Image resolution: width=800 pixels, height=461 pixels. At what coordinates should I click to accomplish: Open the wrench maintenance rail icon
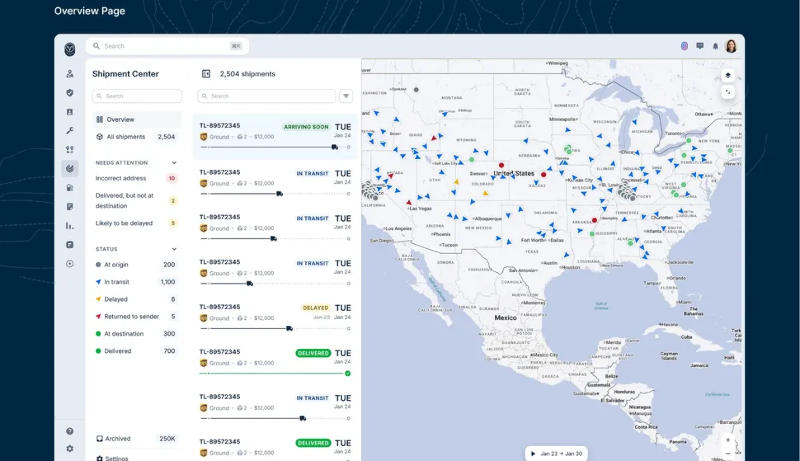click(70, 131)
